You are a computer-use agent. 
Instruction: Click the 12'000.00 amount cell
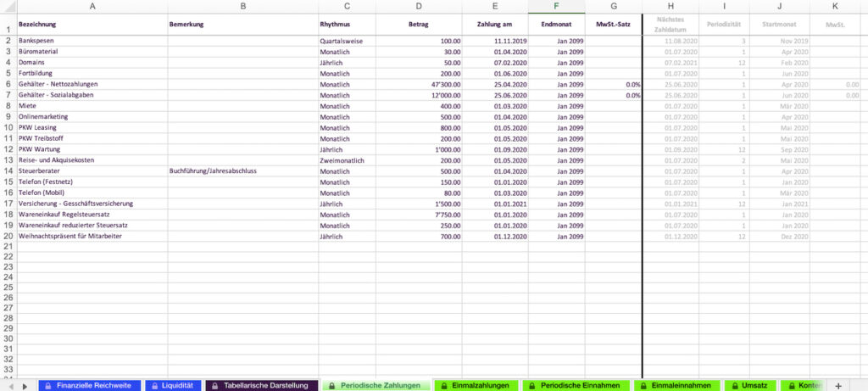click(419, 95)
